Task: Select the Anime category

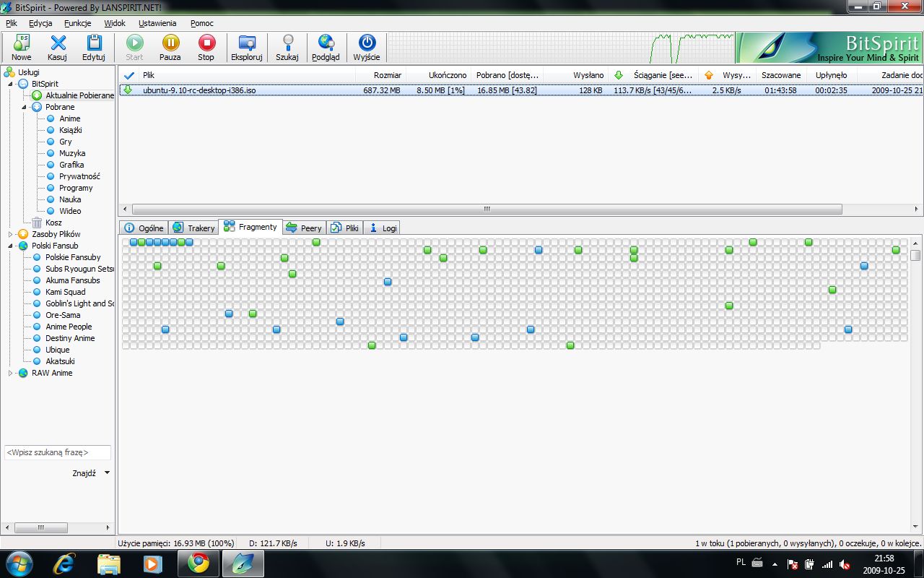Action: (70, 118)
